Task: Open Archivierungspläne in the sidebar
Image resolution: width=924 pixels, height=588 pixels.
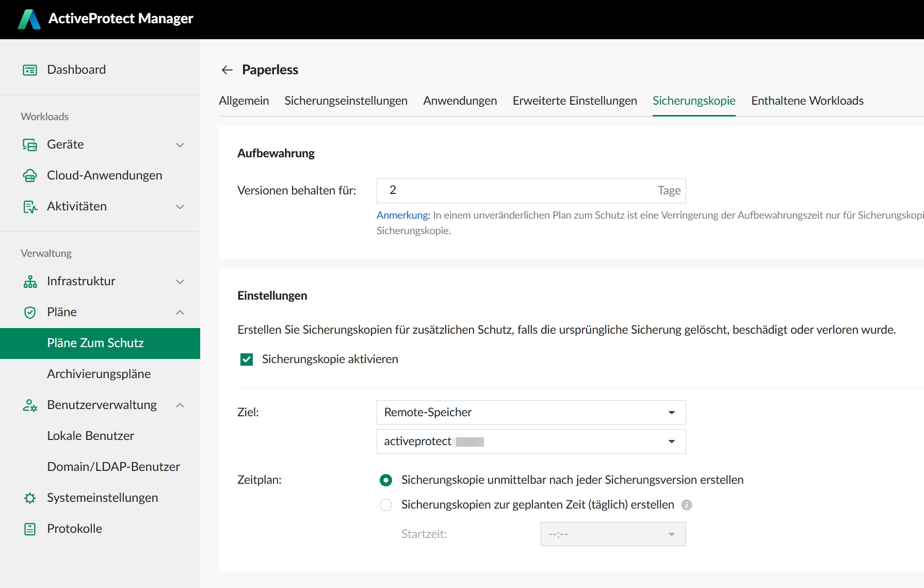Action: coord(100,374)
